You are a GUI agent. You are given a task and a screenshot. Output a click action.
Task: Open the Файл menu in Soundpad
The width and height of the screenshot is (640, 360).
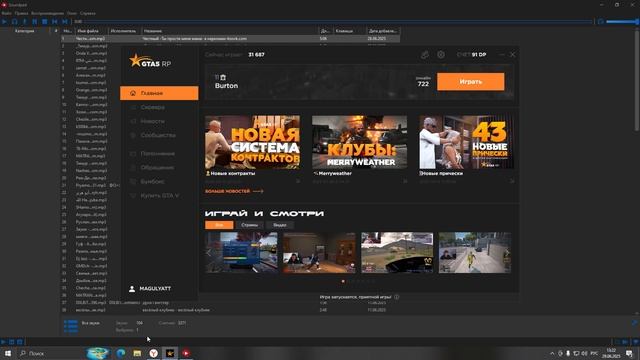(7, 13)
